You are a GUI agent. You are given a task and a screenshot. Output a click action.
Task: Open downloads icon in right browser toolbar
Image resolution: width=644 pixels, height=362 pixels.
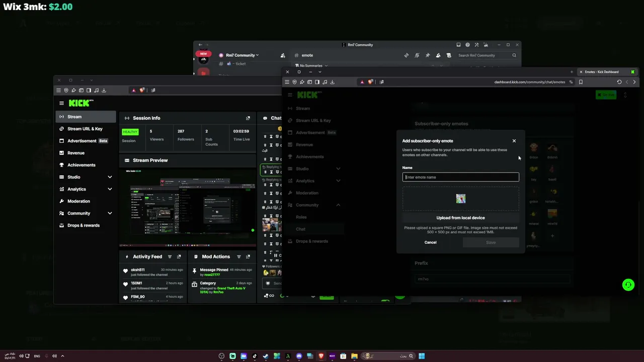point(333,82)
